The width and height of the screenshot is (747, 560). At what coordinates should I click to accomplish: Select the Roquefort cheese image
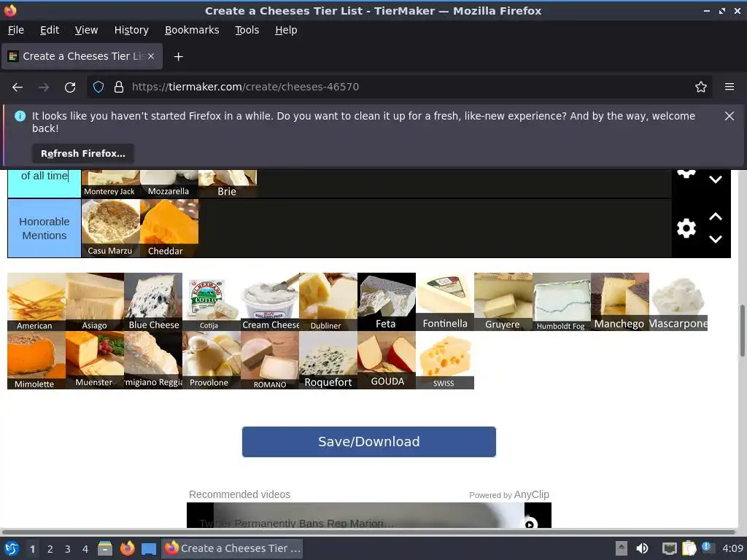tap(328, 360)
